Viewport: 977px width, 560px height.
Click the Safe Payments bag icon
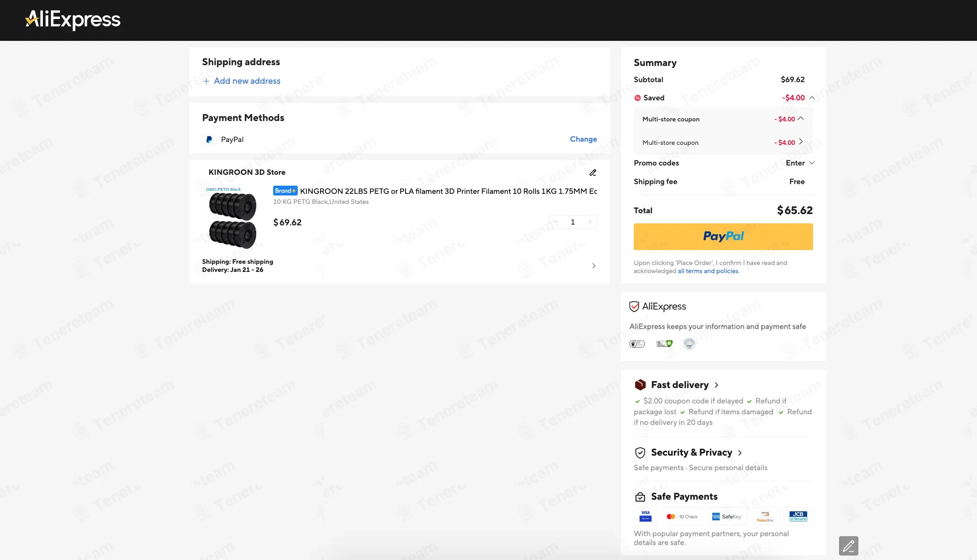point(640,497)
